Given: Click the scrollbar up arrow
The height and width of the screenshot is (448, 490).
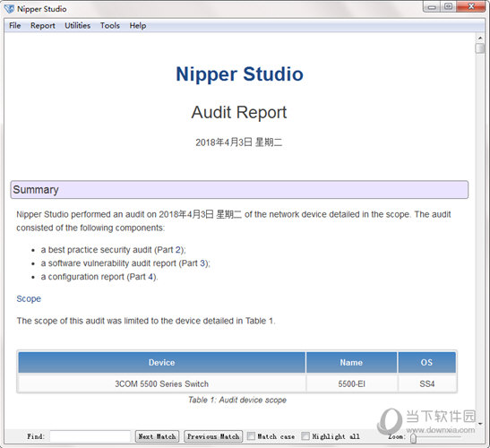Looking at the screenshot, I should [x=480, y=39].
